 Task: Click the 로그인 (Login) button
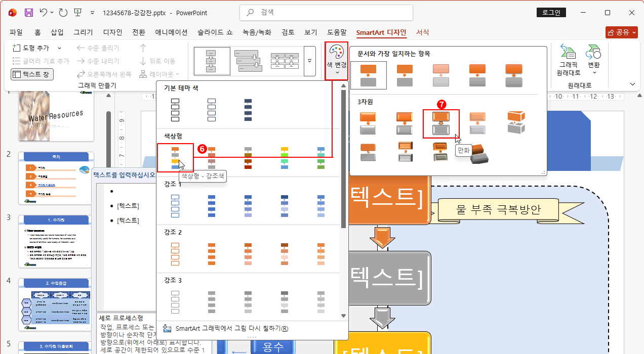pyautogui.click(x=551, y=12)
